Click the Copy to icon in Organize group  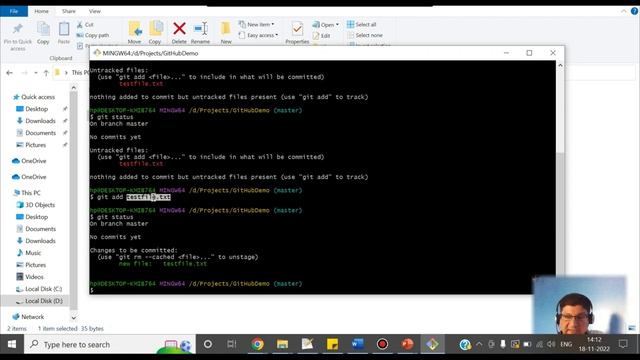(x=156, y=29)
